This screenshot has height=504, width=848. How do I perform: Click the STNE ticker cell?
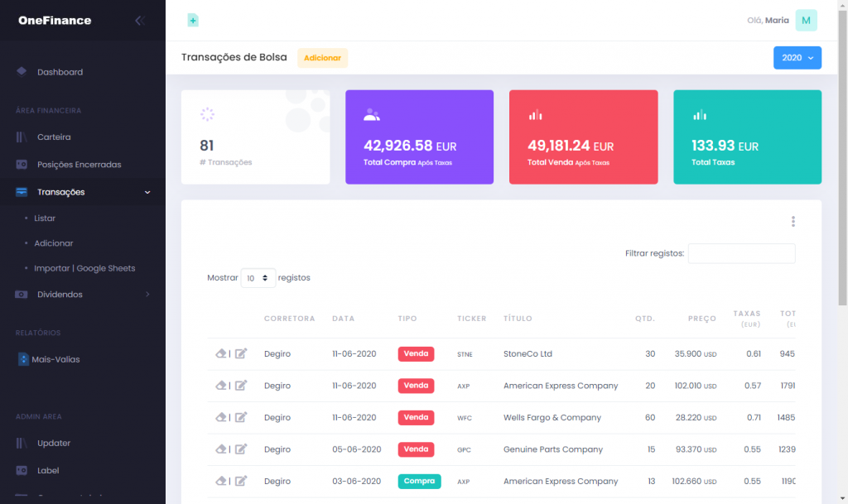tap(465, 354)
